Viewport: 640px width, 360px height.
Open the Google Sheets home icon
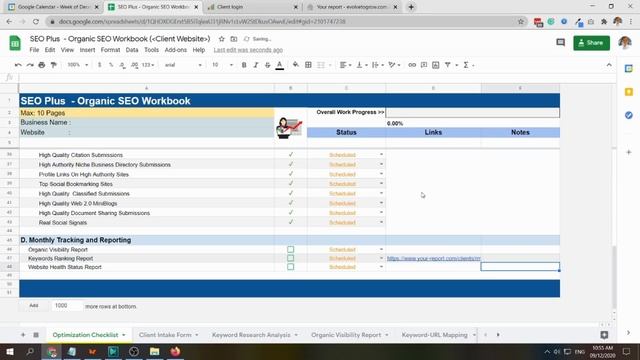coord(15,43)
